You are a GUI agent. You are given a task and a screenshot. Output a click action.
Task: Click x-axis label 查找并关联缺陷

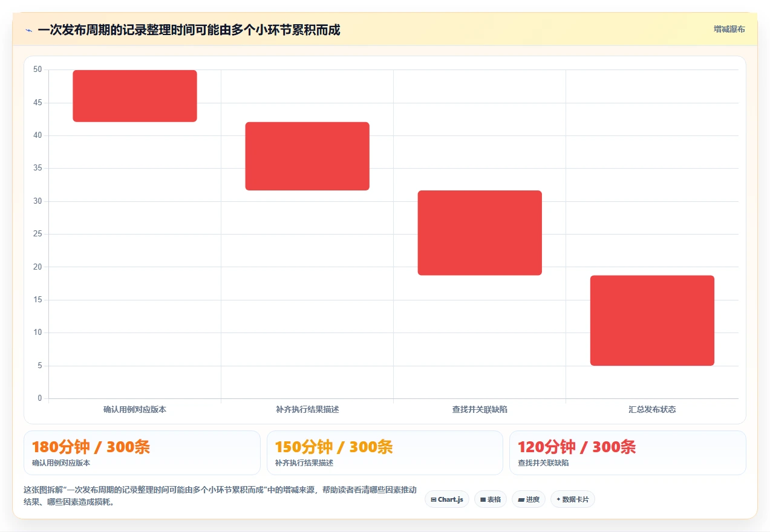(x=480, y=409)
